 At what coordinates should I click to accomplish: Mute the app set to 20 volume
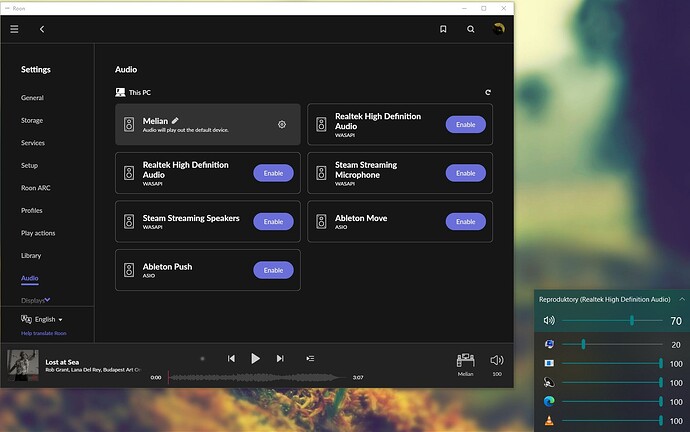click(549, 344)
